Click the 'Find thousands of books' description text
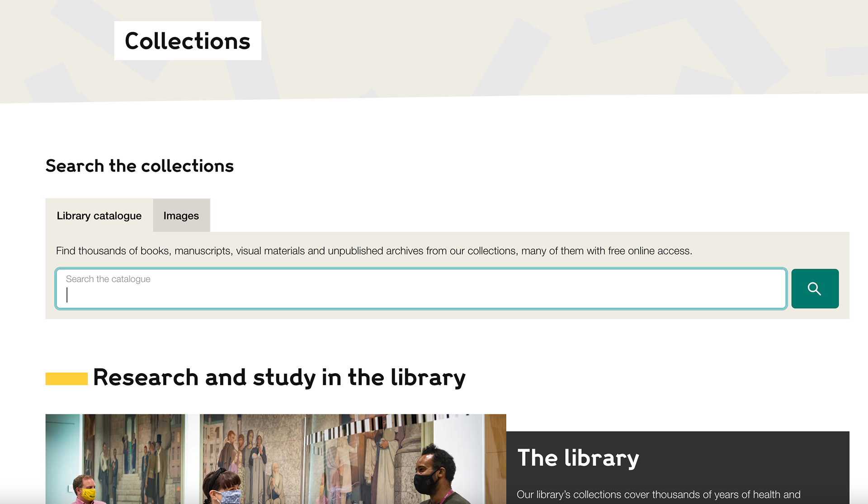 tap(374, 251)
